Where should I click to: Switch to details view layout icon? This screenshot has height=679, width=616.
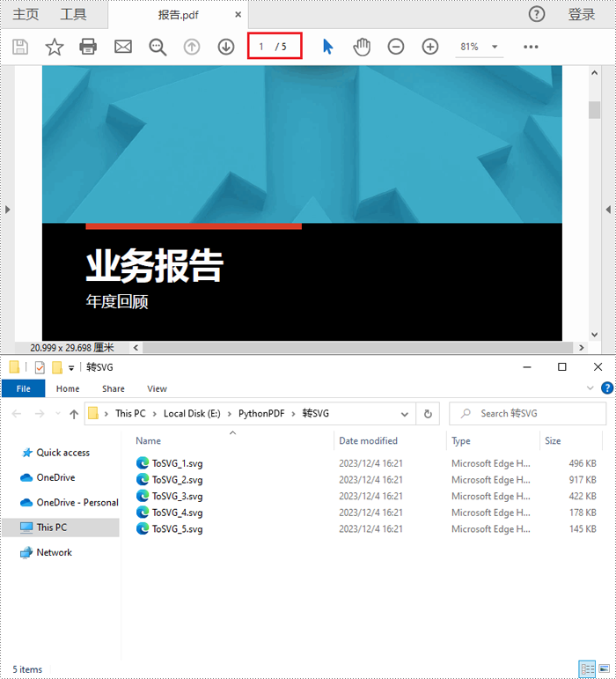[x=587, y=669]
